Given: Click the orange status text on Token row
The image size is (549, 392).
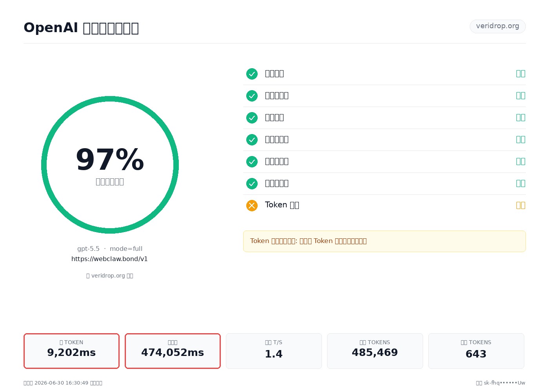Looking at the screenshot, I should (520, 205).
